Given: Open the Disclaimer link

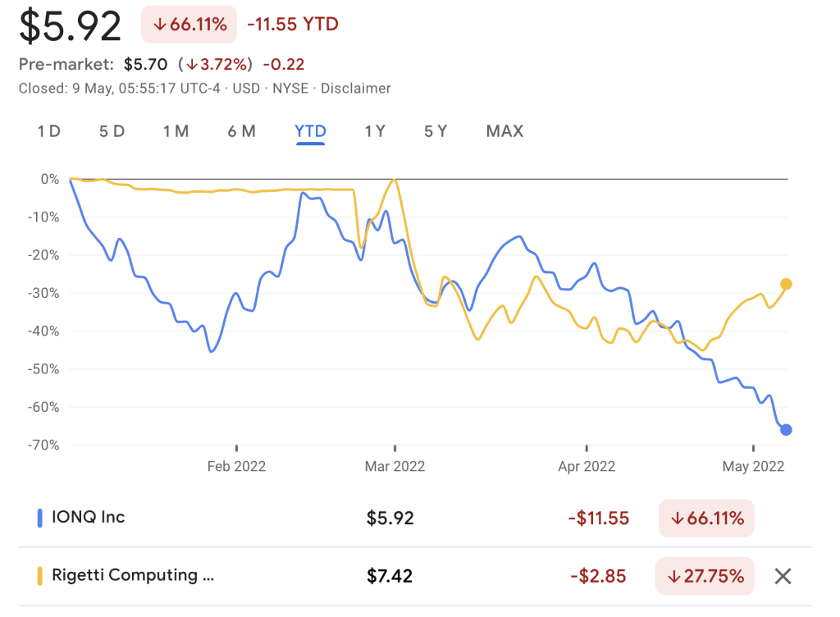Looking at the screenshot, I should click(x=356, y=89).
